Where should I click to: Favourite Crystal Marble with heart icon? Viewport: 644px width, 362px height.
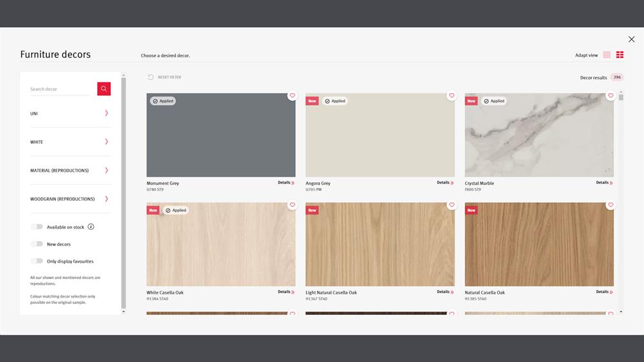pos(611,96)
